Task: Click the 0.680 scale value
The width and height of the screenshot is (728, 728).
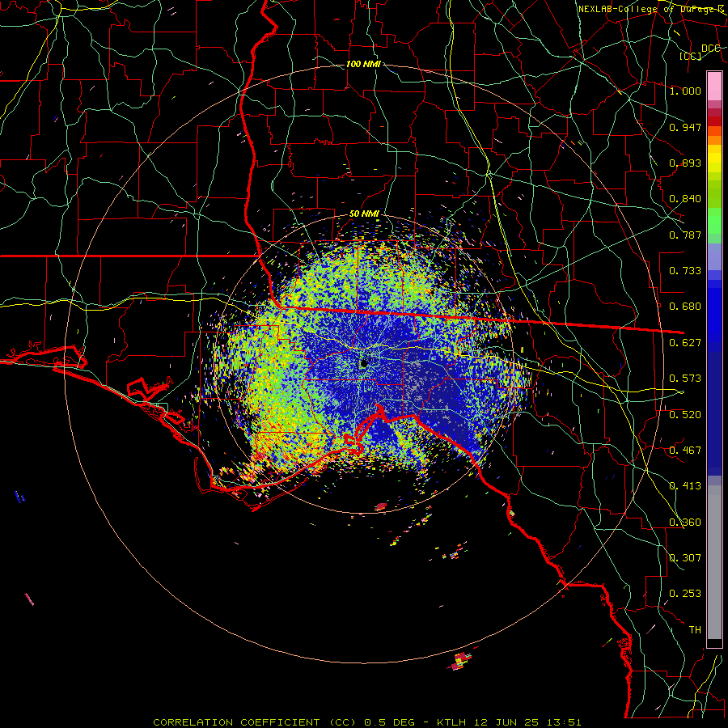Action: (x=685, y=307)
